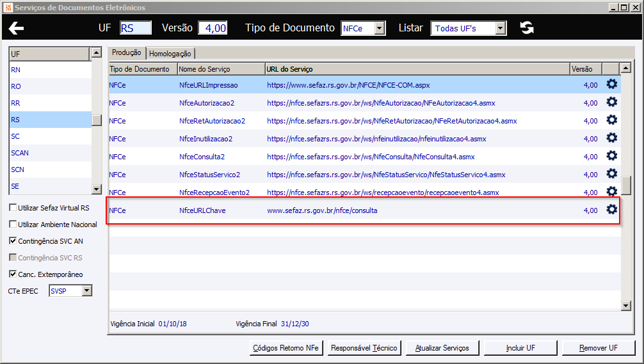
Task: Select the NfceURLChave service name
Action: [x=202, y=210]
